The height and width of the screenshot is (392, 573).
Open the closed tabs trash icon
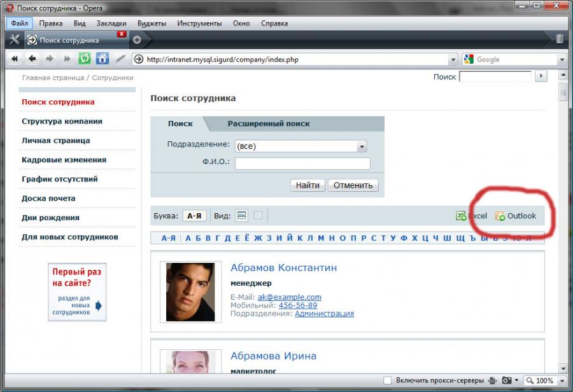[x=560, y=39]
